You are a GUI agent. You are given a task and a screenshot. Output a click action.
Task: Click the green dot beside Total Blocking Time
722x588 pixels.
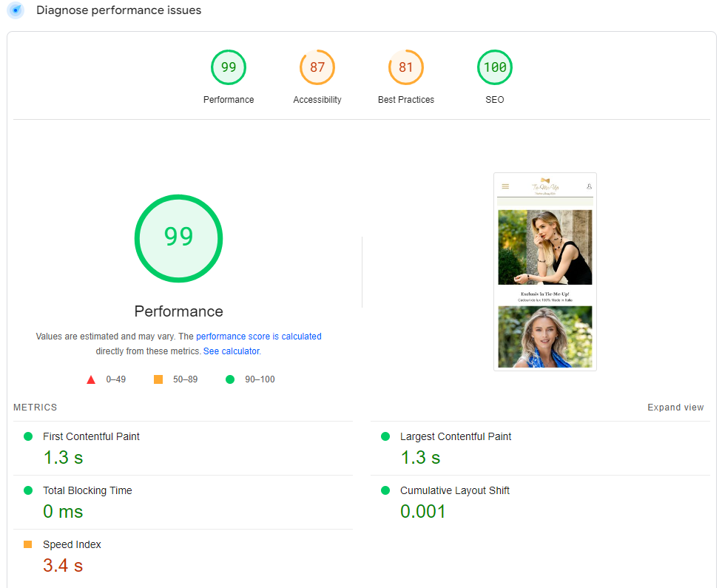tap(28, 490)
